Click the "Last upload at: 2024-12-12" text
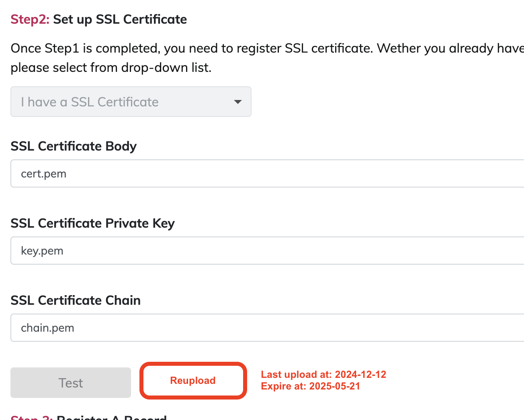524x420 pixels. (323, 375)
